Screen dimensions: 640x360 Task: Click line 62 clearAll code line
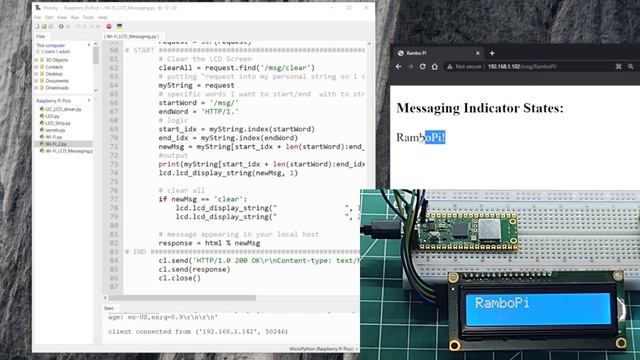237,68
